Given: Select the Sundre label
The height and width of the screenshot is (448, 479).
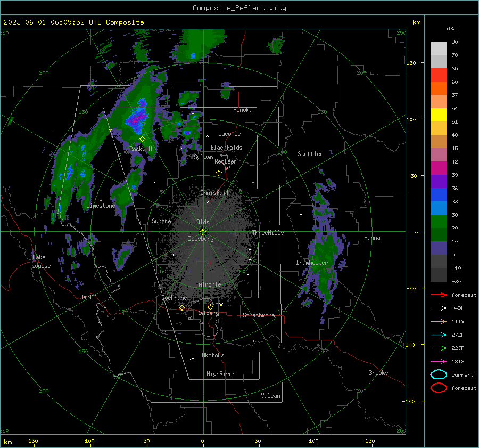Looking at the screenshot, I should pyautogui.click(x=161, y=221).
